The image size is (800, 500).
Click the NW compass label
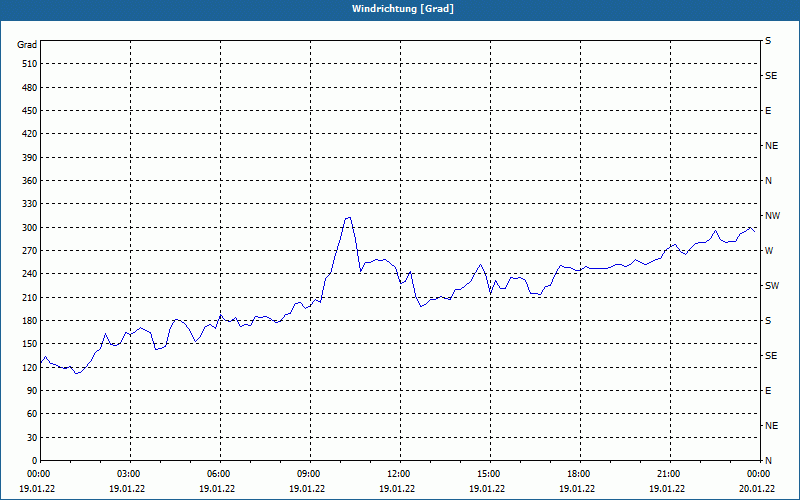pos(772,216)
